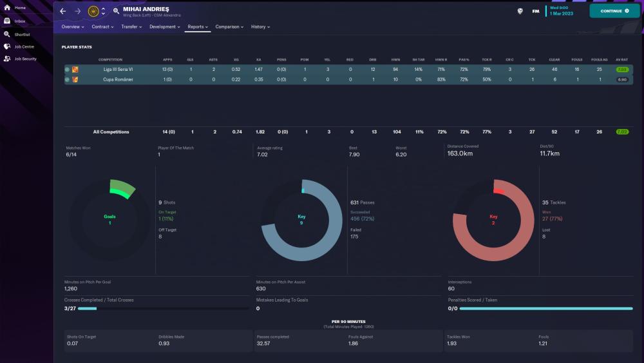
Task: Sort table by AV RAT column header
Action: [621, 59]
